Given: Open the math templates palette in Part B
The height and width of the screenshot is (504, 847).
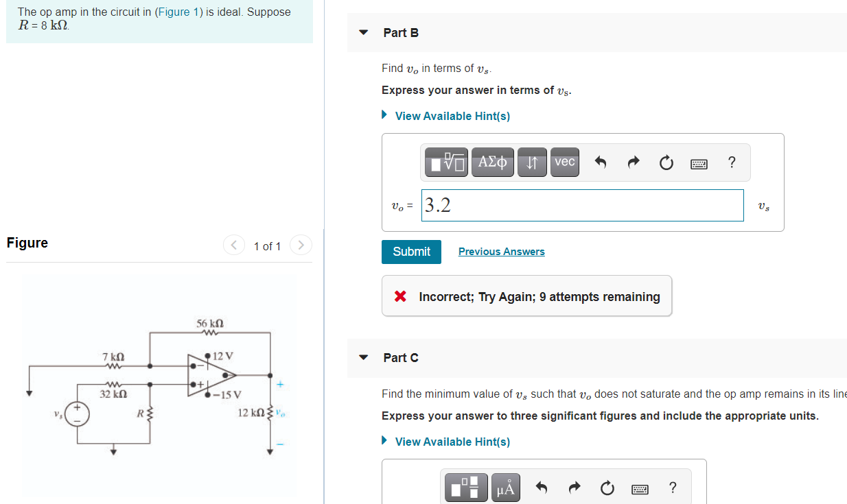Looking at the screenshot, I should 445,162.
